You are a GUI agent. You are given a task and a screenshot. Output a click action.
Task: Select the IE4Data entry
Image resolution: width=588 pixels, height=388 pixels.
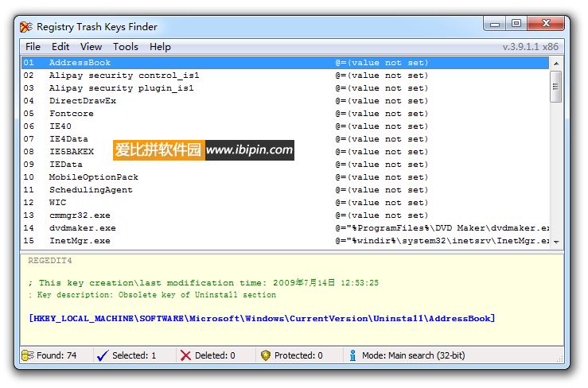[x=285, y=139]
